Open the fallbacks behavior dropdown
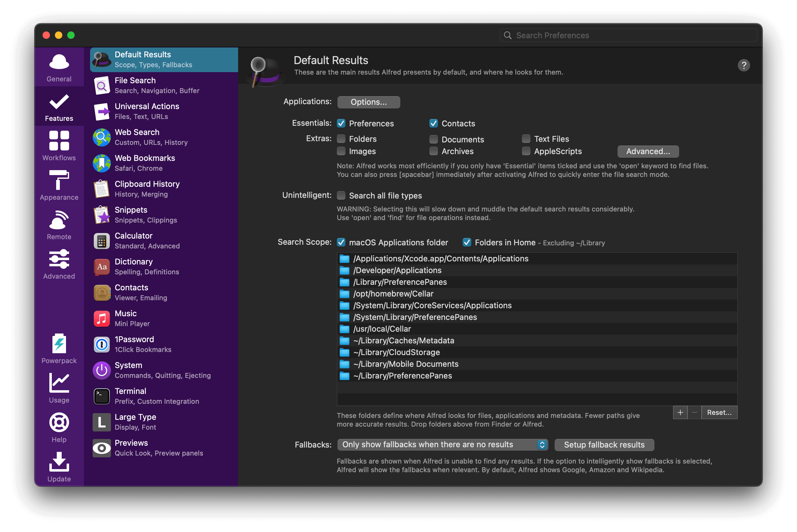 pos(442,444)
